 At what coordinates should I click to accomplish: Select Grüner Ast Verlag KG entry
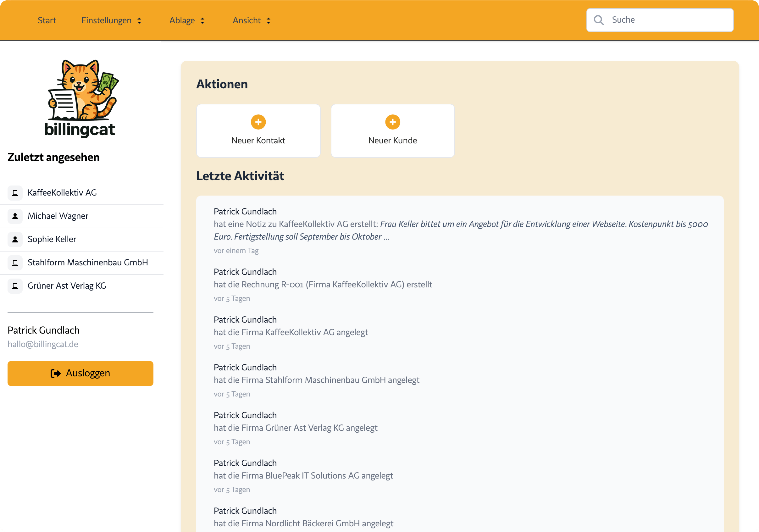click(67, 286)
